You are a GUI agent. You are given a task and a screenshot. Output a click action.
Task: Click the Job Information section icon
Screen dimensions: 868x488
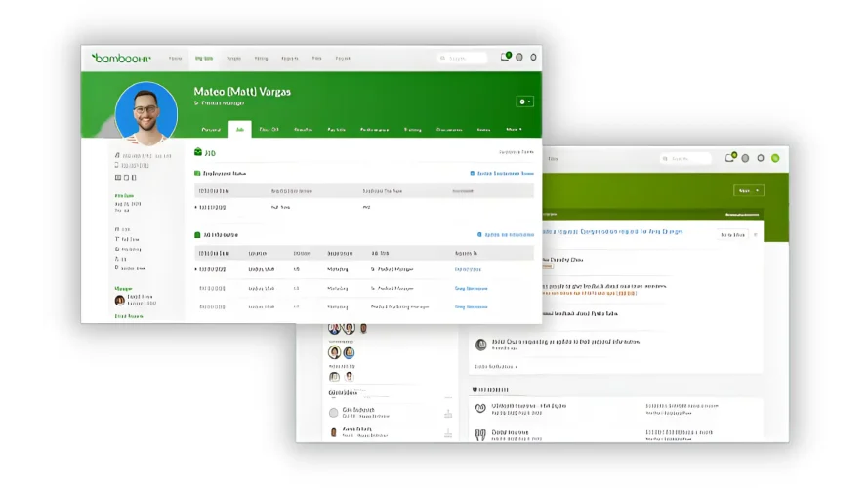[197, 235]
